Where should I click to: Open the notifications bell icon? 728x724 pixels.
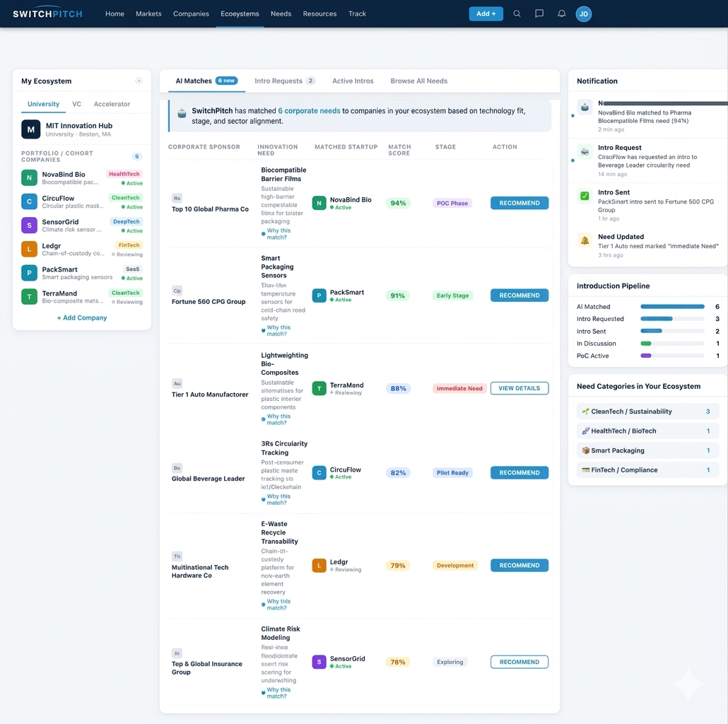tap(561, 14)
